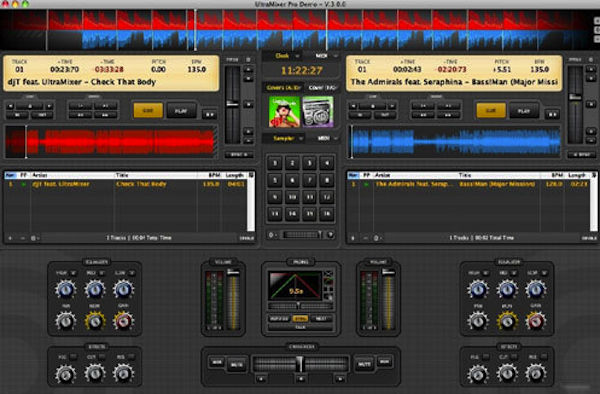Toggle left channel MUTE at crossfader
The width and height of the screenshot is (600, 394).
pyautogui.click(x=236, y=364)
